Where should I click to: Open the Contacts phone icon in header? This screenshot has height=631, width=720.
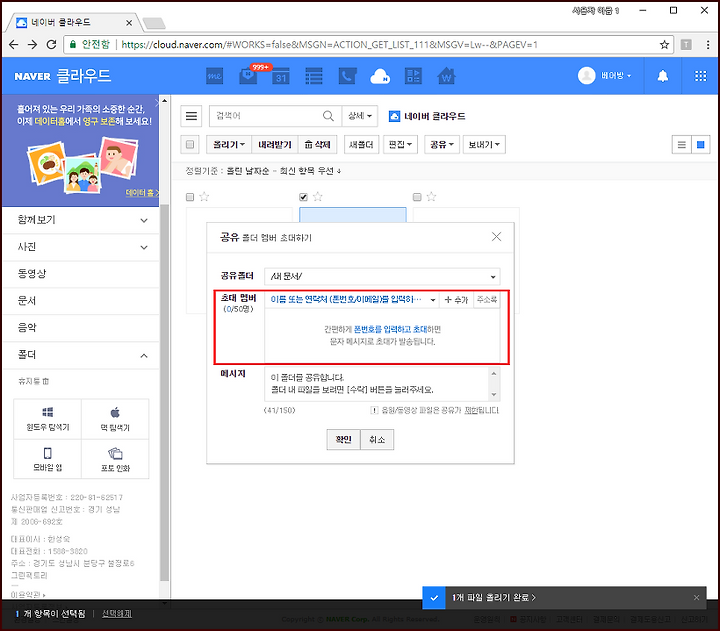pyautogui.click(x=347, y=76)
